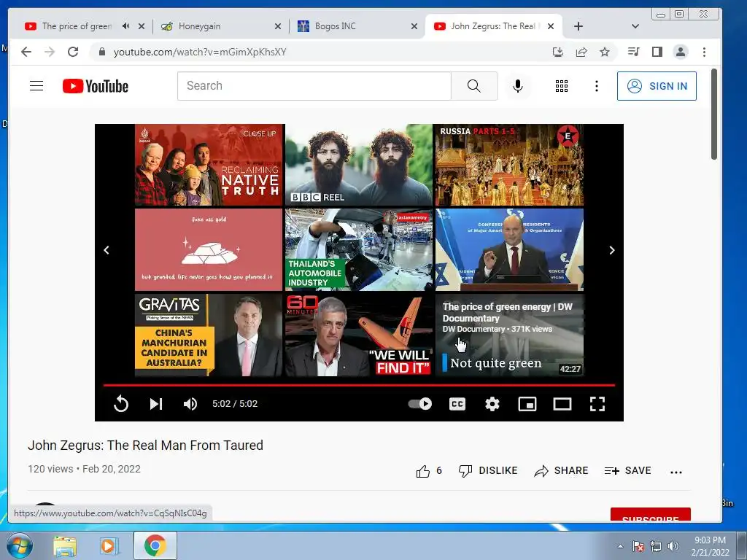Click the SIGN IN button
Screen dimensions: 747x560
(657, 86)
